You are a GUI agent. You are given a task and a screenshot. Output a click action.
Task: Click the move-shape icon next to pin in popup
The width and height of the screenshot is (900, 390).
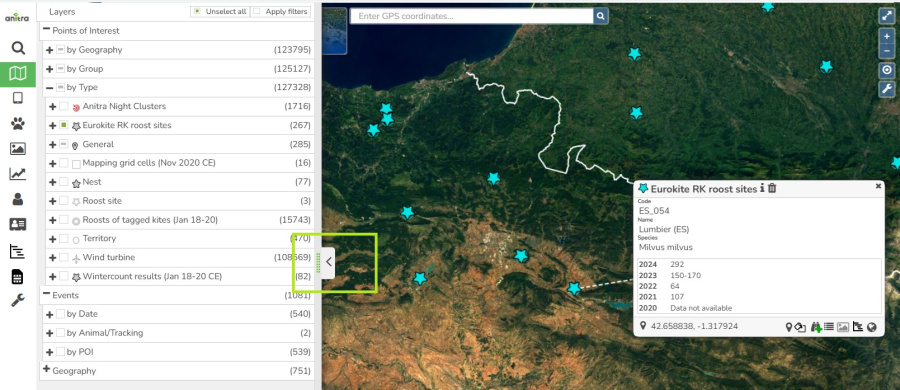(x=801, y=327)
